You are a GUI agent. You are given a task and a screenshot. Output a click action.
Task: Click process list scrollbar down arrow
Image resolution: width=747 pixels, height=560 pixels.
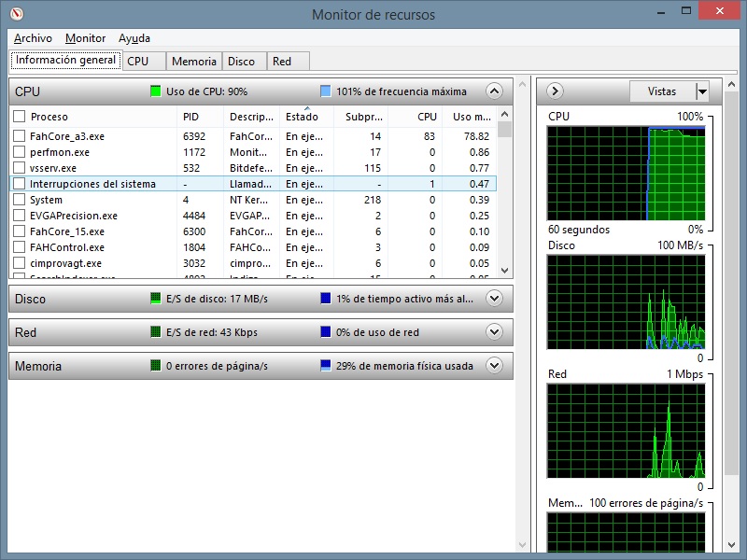click(505, 271)
